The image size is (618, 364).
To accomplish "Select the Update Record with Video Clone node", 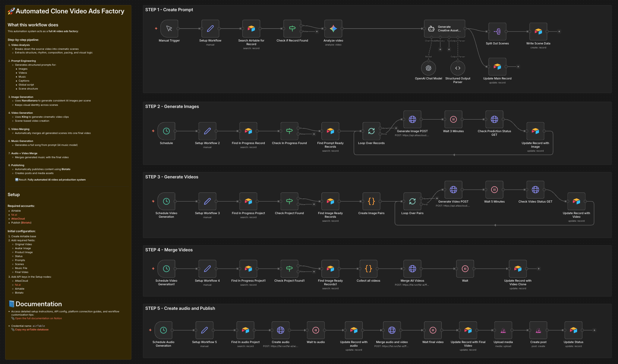I will point(518,269).
